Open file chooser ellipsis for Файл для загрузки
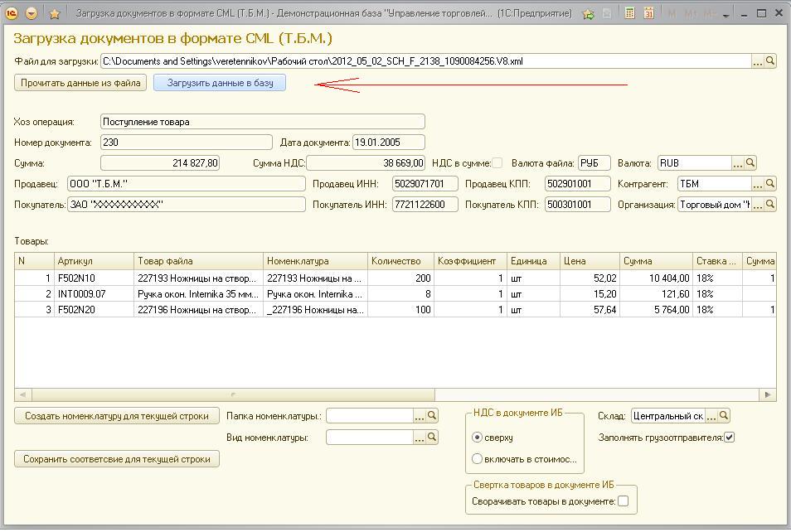The width and height of the screenshot is (791, 532). [x=757, y=61]
